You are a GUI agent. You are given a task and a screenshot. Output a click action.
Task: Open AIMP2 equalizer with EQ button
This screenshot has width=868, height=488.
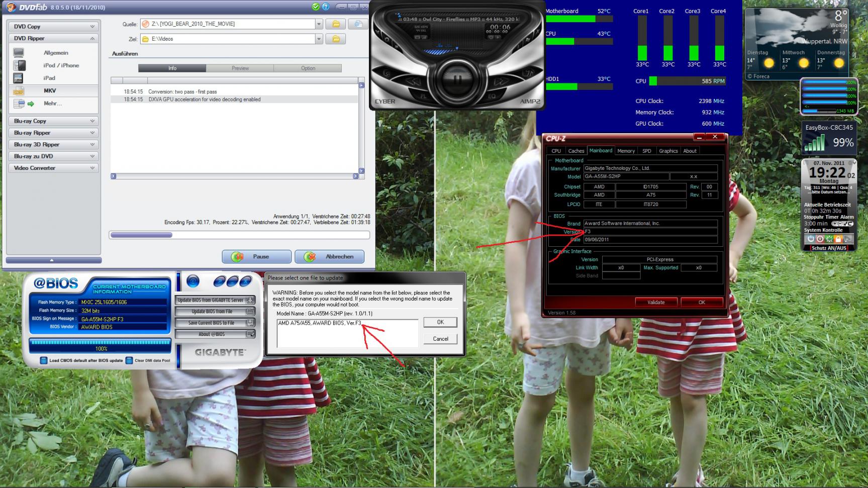491,95
